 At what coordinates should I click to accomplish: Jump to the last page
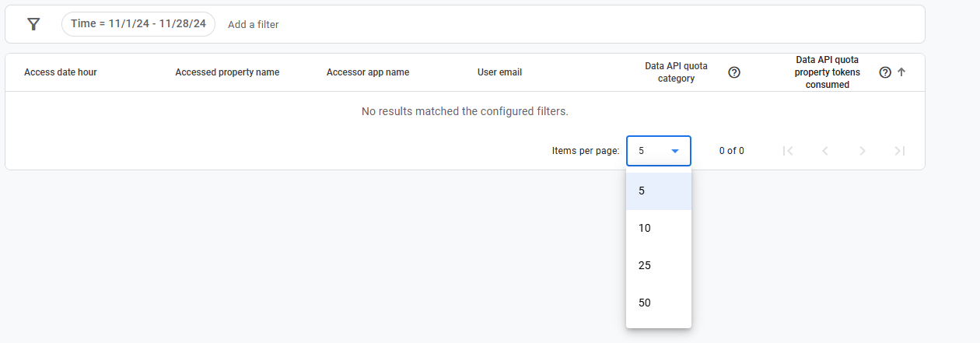click(899, 151)
